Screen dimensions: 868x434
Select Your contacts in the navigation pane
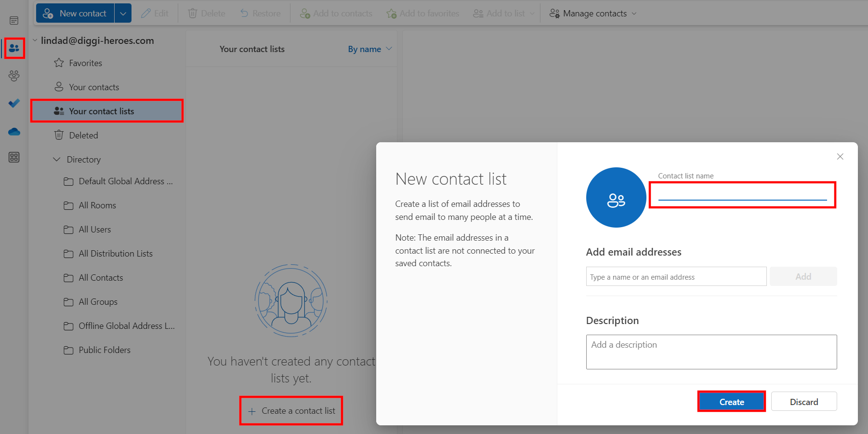tap(107, 87)
